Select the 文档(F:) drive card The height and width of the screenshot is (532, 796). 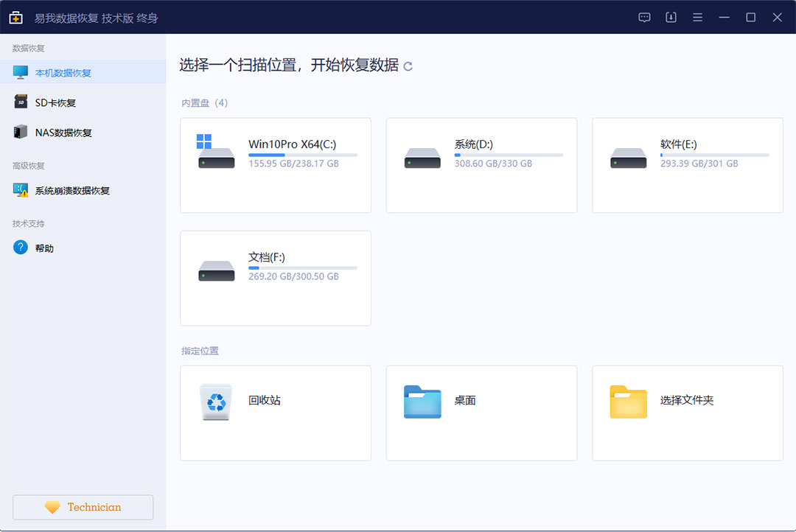tap(276, 279)
